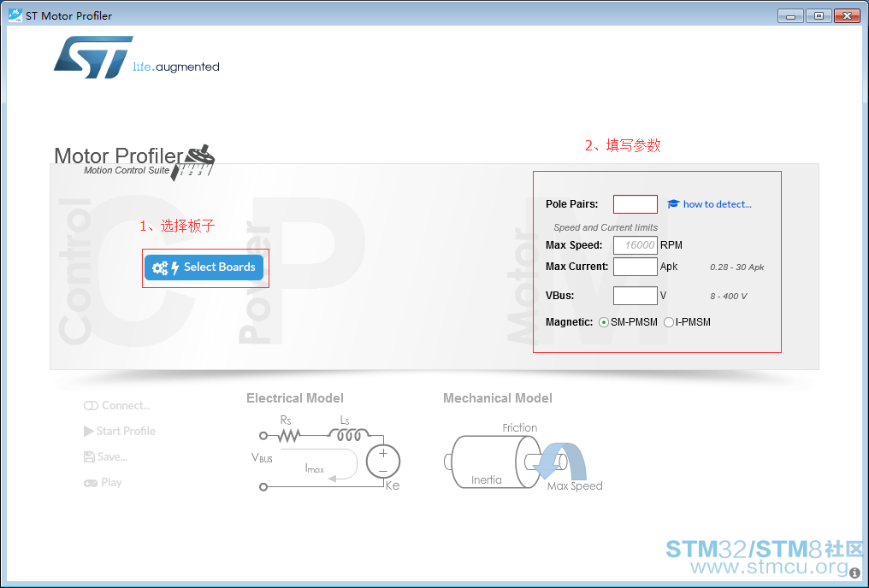Viewport: 869px width, 588px height.
Task: Maximize the ST Motor Profiler window
Action: pyautogui.click(x=819, y=16)
